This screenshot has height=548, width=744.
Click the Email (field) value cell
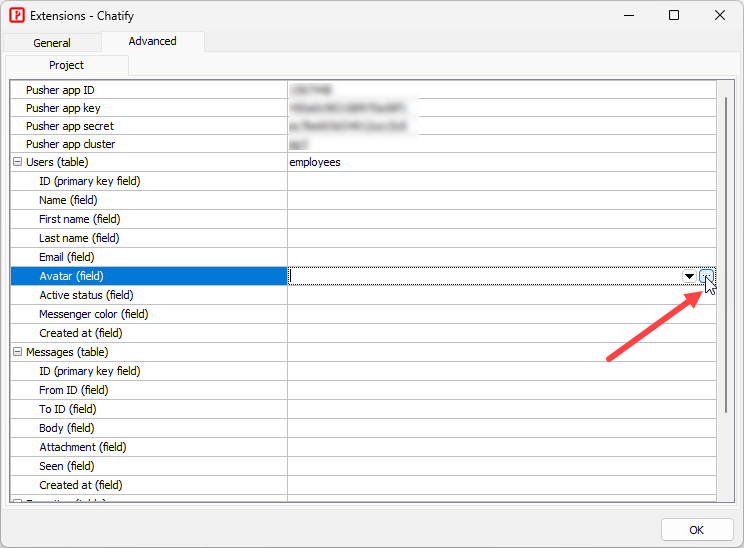point(502,257)
